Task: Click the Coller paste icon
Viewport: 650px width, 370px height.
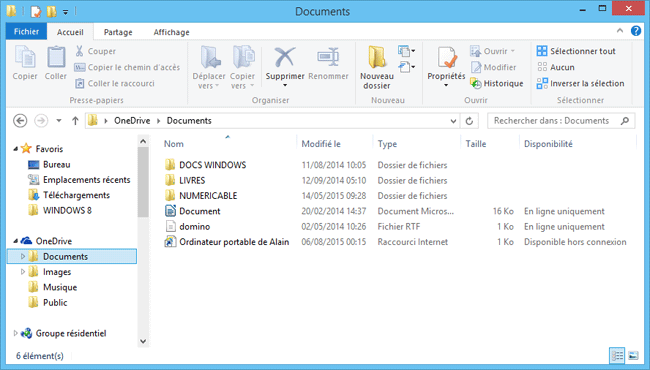Action: tap(56, 57)
